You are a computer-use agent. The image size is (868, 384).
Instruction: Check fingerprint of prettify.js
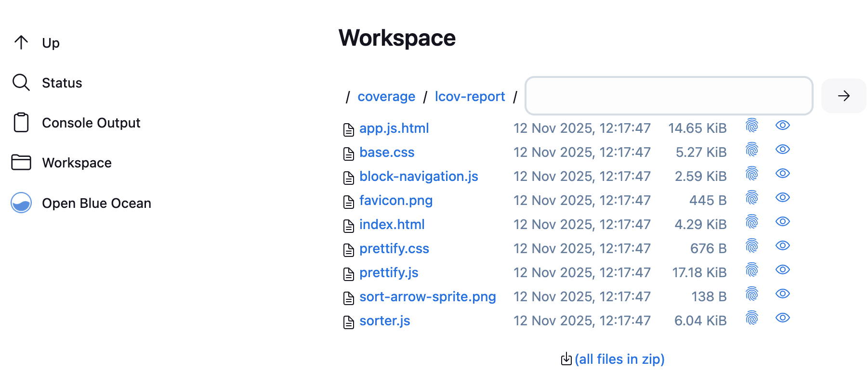[x=751, y=270]
